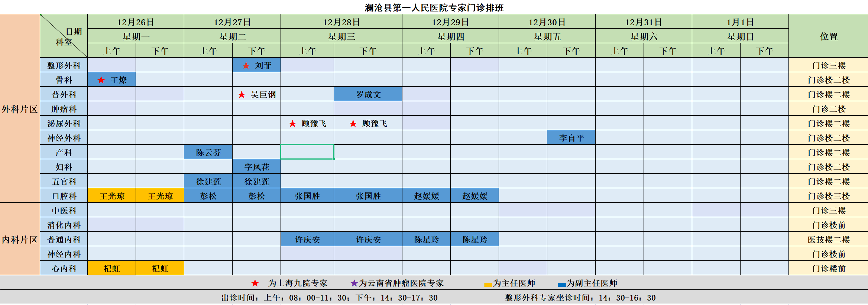Click the yellow legend swatch for 主任医师
The height and width of the screenshot is (305, 868).
(x=488, y=285)
